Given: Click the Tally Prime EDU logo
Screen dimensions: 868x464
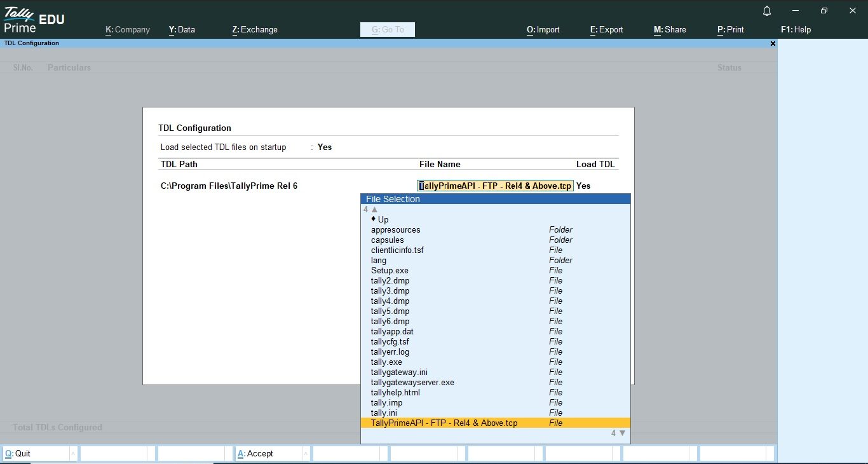Looking at the screenshot, I should 34,19.
